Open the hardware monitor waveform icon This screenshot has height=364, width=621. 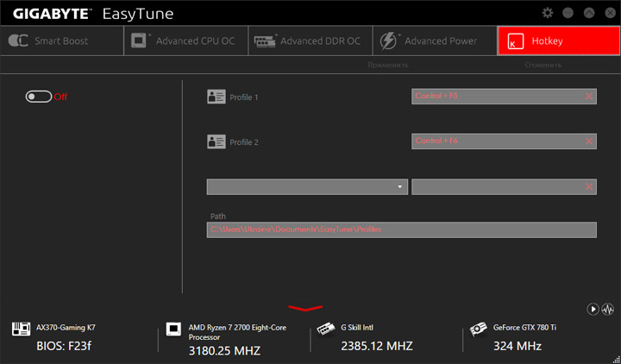point(608,309)
